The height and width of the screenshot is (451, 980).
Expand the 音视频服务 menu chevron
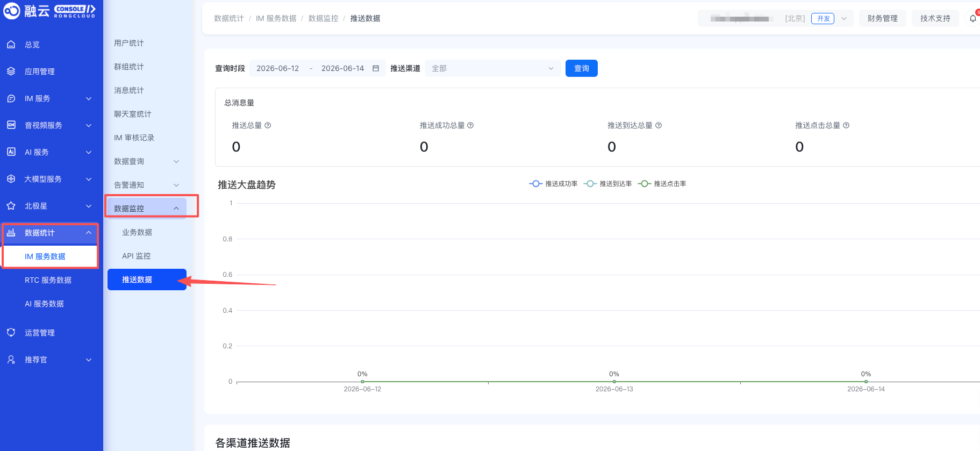[89, 125]
